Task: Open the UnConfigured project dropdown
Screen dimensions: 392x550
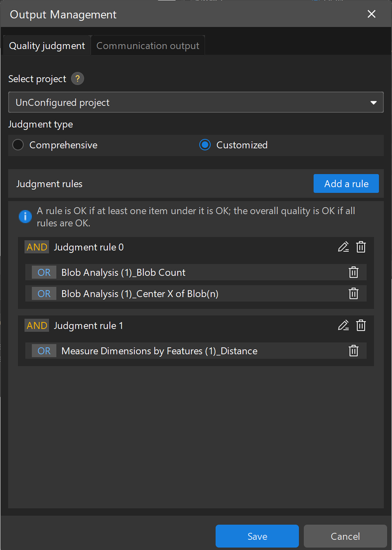Action: point(373,102)
